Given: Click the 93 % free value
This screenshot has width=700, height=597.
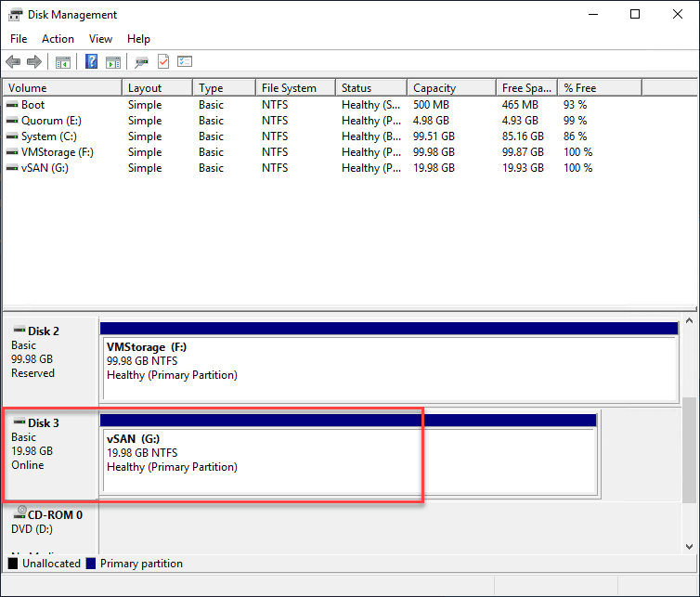Looking at the screenshot, I should point(575,105).
